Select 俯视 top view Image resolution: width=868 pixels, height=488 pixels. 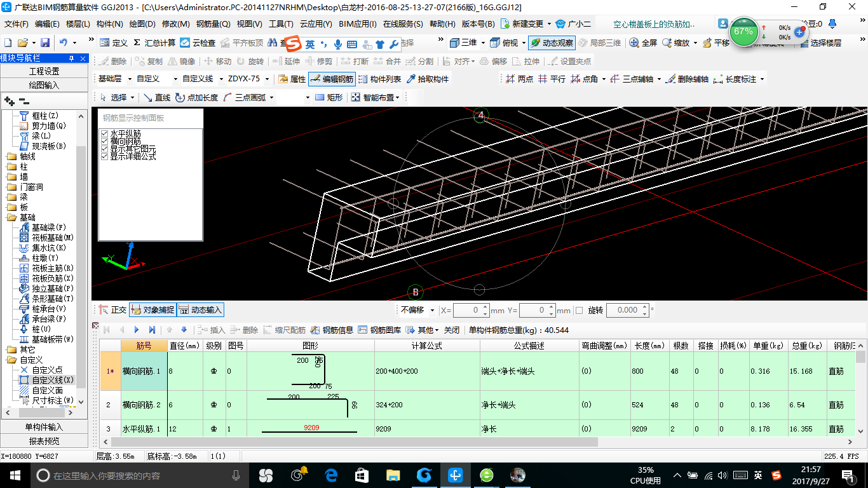(x=504, y=43)
